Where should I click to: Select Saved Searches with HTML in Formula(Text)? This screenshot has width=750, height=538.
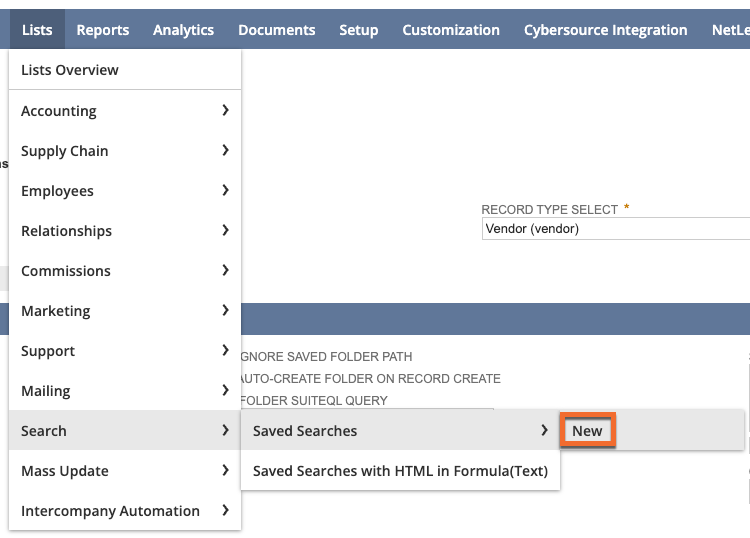pyautogui.click(x=400, y=471)
